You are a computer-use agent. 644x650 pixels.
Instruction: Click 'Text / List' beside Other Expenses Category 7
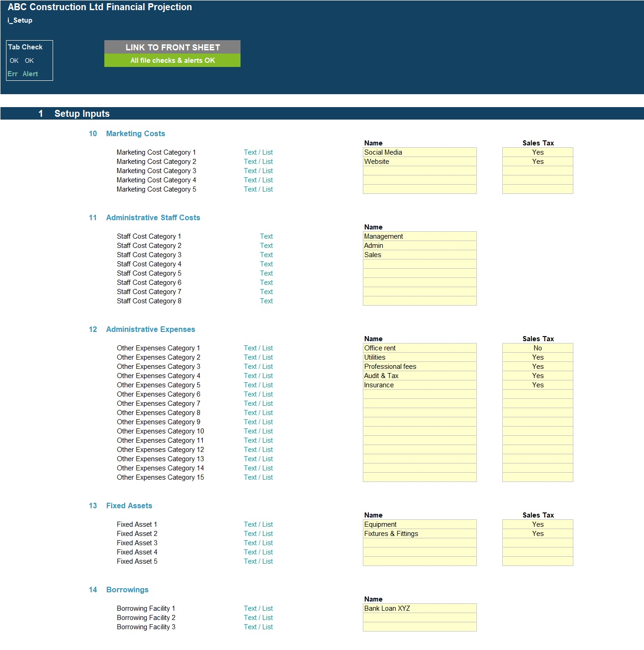(258, 403)
